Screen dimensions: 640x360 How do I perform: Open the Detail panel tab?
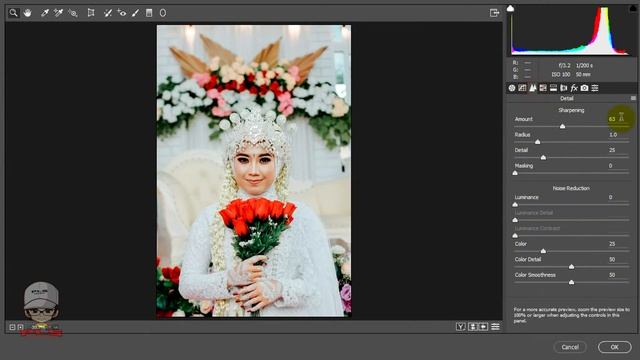point(533,88)
